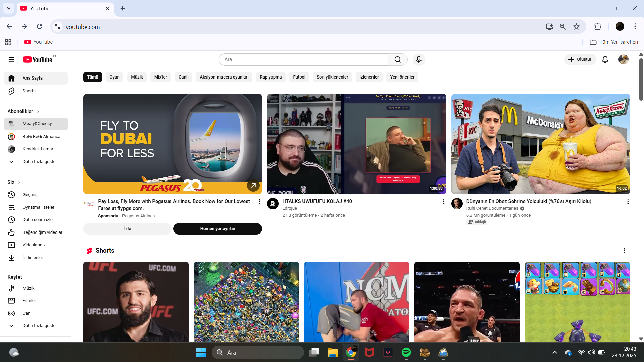644x362 pixels.
Task: Click the YouTube search input field
Action: tap(303, 59)
